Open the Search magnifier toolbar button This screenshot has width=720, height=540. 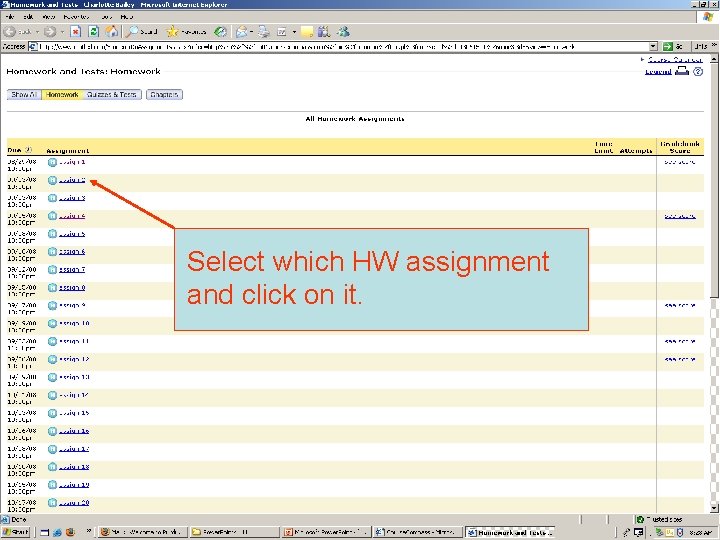click(142, 32)
